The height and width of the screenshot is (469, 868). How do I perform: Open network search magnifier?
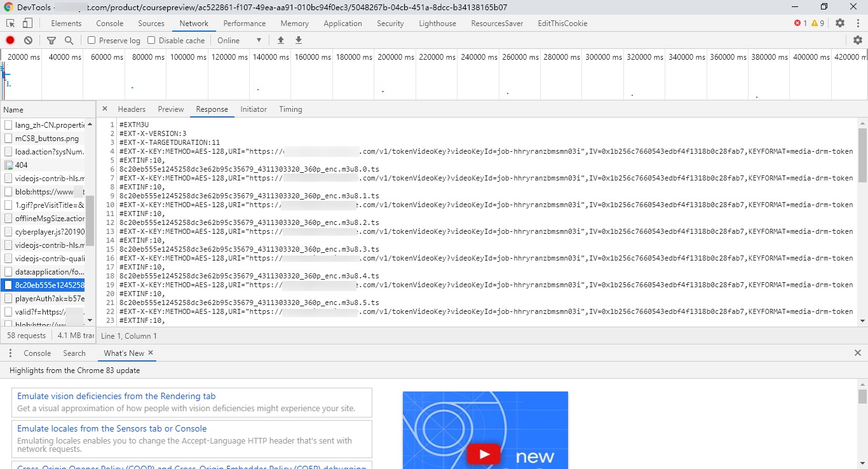pos(69,40)
